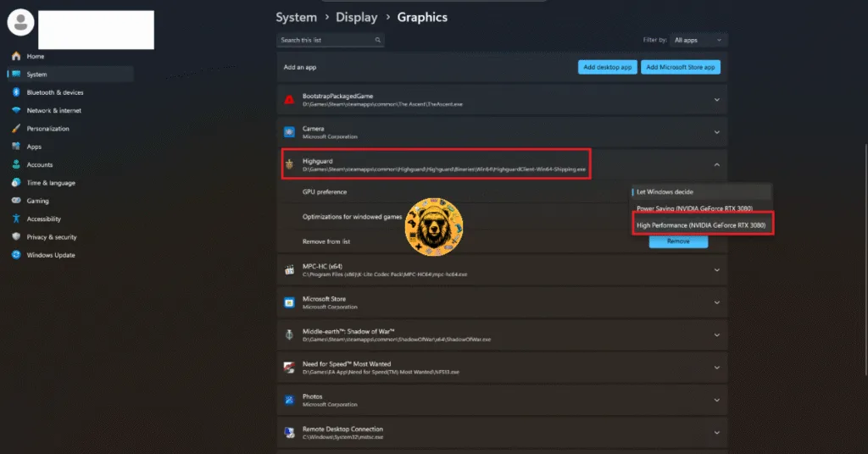Expand the Remote Desktop Connection entry
Image resolution: width=868 pixels, height=454 pixels.
pos(716,433)
